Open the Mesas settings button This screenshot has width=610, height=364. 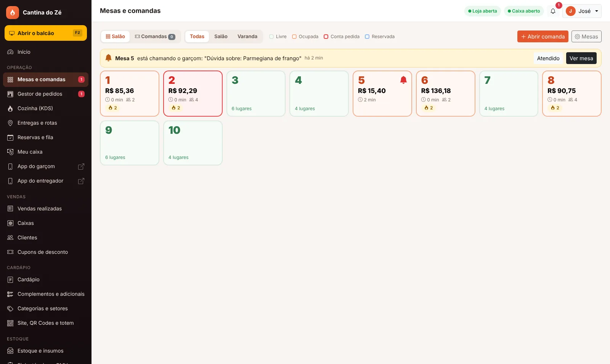[586, 37]
